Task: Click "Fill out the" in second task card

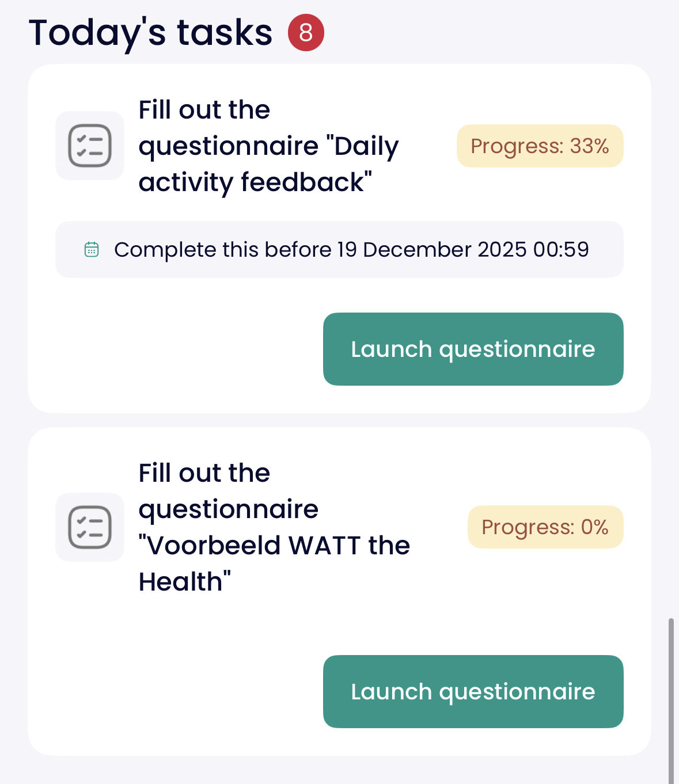Action: tap(204, 473)
